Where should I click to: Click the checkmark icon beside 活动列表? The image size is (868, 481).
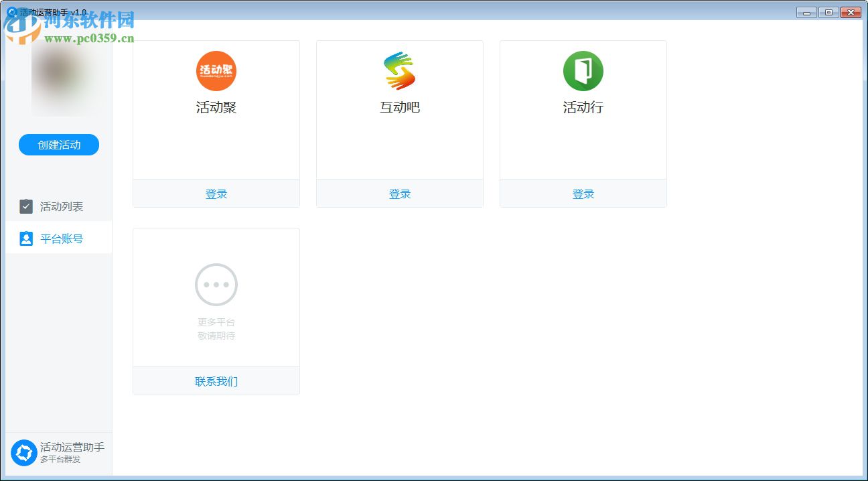[x=25, y=206]
